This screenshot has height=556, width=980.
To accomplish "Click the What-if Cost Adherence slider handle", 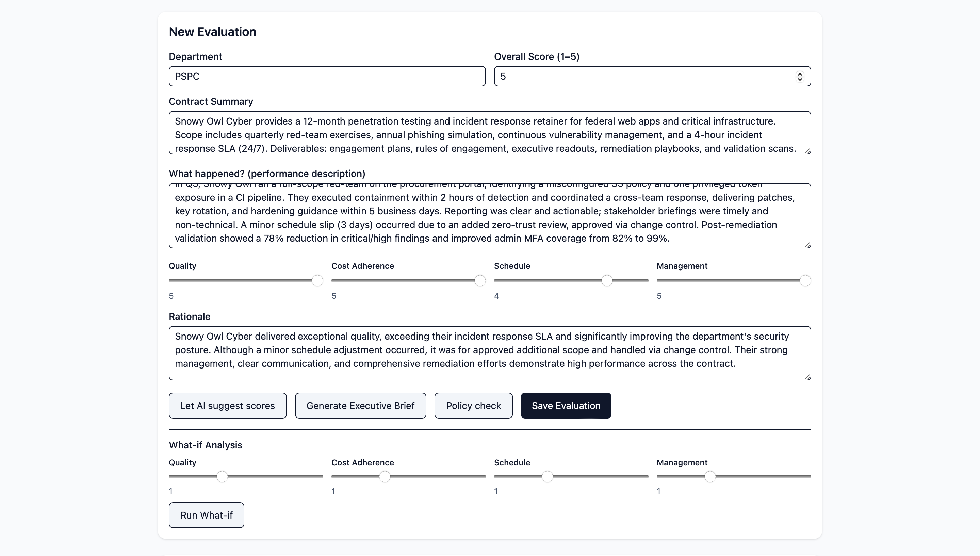I will (x=385, y=477).
